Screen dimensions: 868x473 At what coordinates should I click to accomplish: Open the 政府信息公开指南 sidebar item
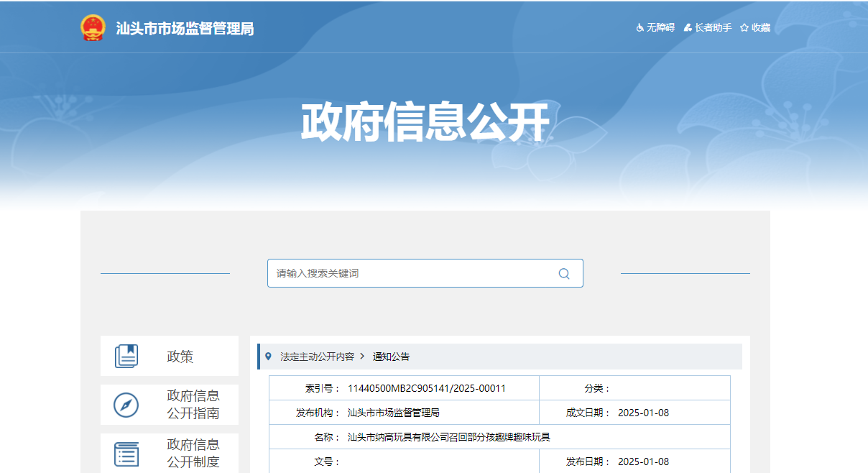(x=193, y=405)
